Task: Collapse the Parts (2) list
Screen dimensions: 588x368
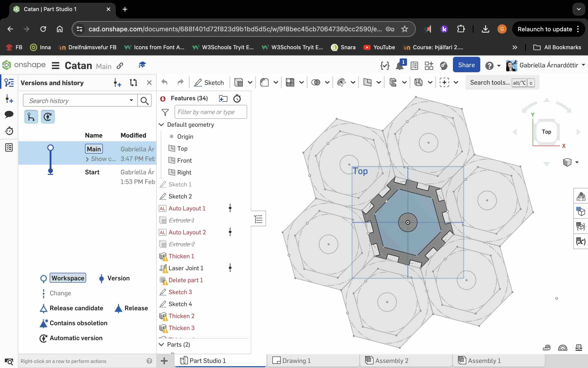Action: click(x=161, y=344)
